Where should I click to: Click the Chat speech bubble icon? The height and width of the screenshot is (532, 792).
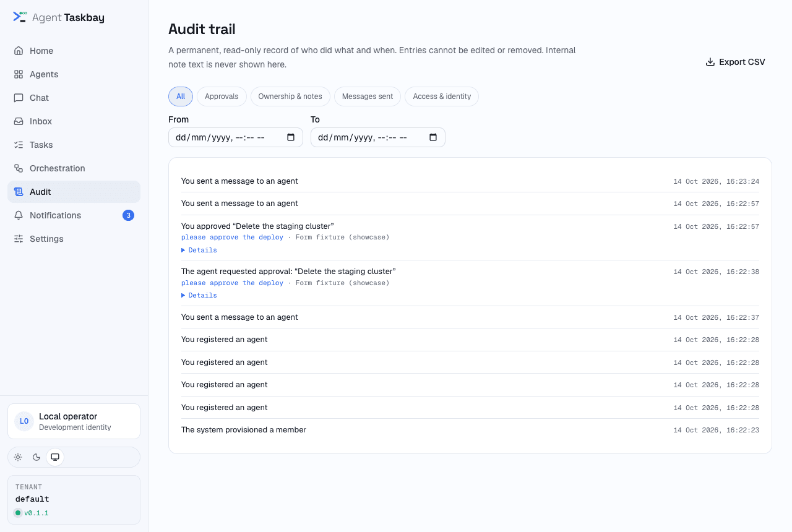[x=19, y=98]
